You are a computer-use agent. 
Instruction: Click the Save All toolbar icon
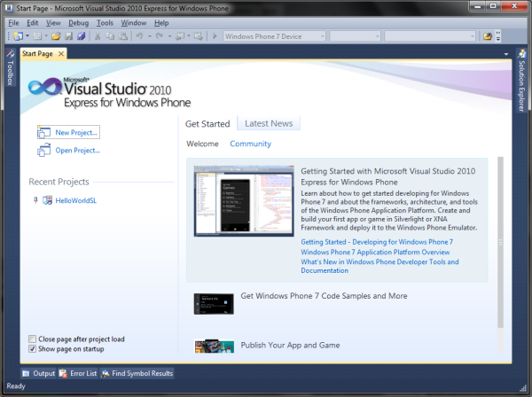coord(81,36)
